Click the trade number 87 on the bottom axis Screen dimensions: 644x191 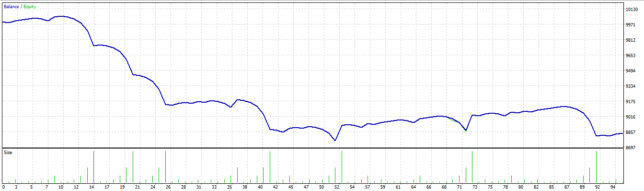click(x=567, y=187)
